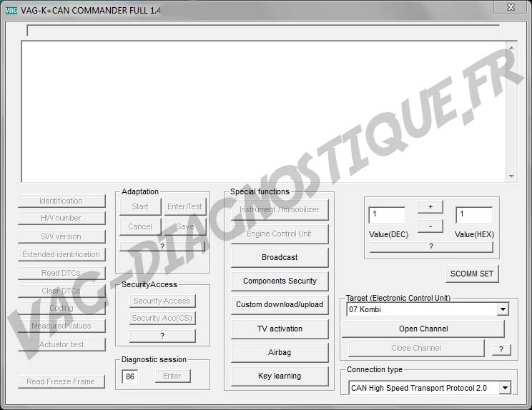This screenshot has height=410, width=532.
Task: Increment value with the plus button
Action: pos(430,206)
